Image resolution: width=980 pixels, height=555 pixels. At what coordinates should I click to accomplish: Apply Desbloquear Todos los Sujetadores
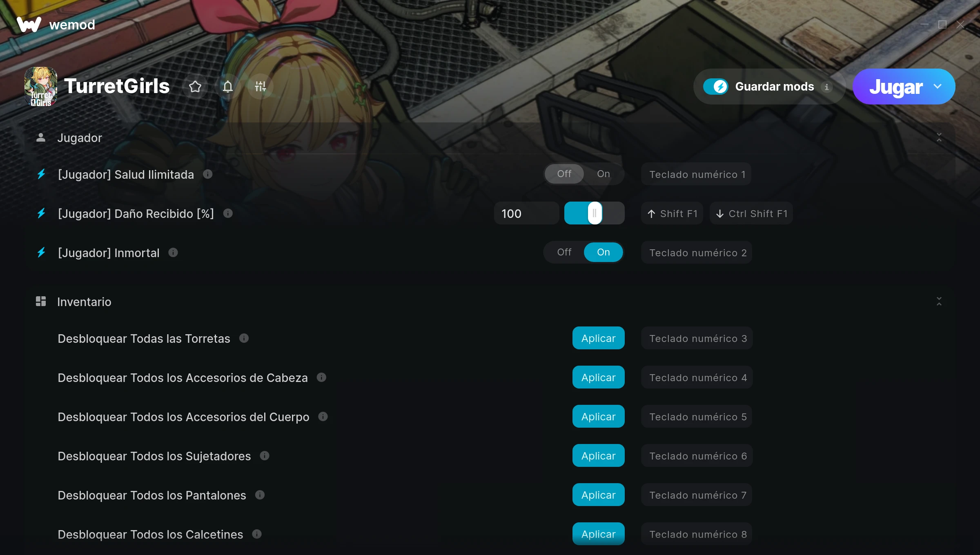(x=598, y=456)
